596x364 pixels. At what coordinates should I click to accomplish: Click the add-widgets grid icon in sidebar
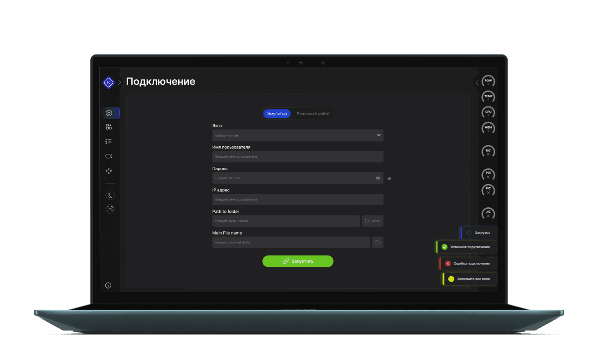[109, 127]
